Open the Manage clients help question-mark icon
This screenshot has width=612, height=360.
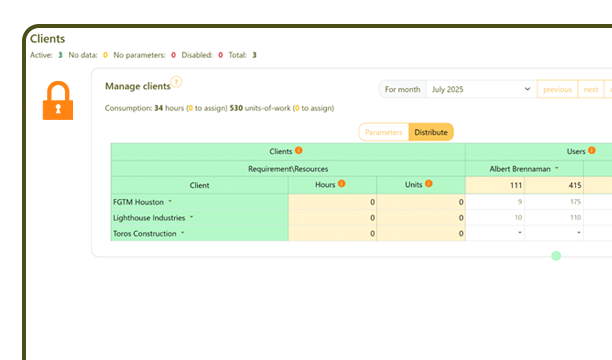pyautogui.click(x=176, y=82)
